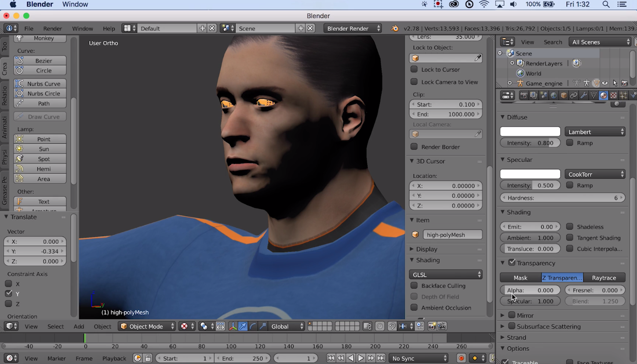Enable Render Border checkbox
637x364 pixels.
(x=414, y=147)
